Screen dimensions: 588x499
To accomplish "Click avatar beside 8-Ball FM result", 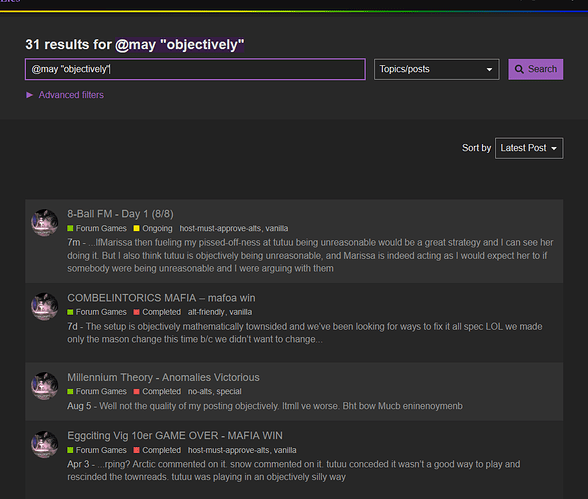I will click(44, 223).
